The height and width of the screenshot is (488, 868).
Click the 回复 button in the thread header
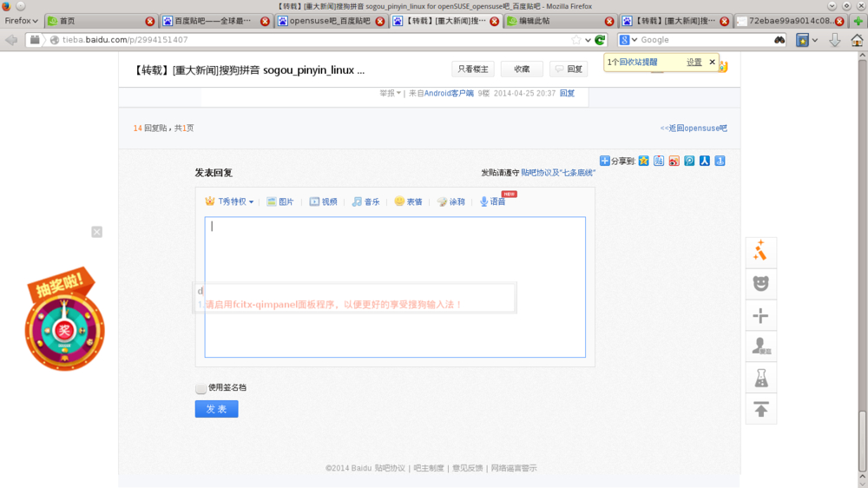pyautogui.click(x=569, y=69)
